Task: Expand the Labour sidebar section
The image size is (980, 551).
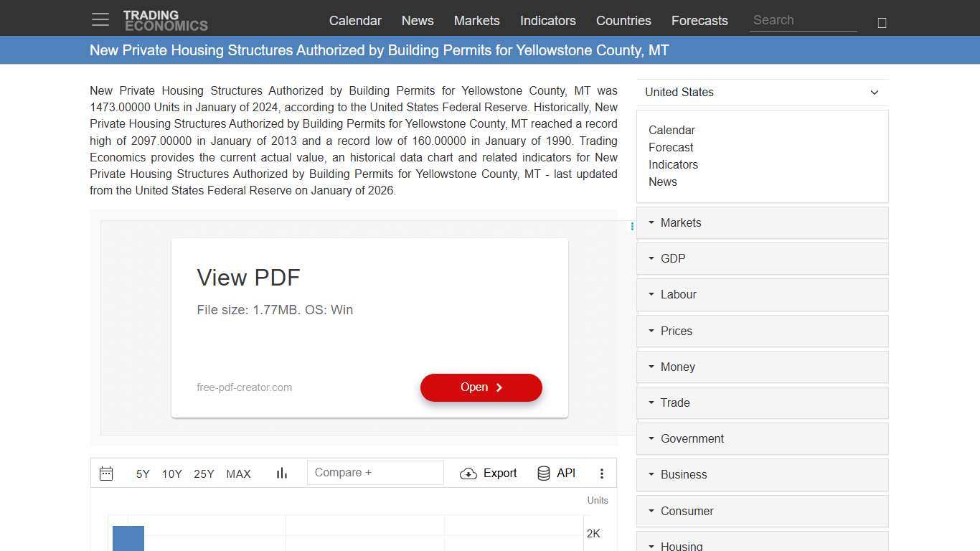Action: point(762,295)
